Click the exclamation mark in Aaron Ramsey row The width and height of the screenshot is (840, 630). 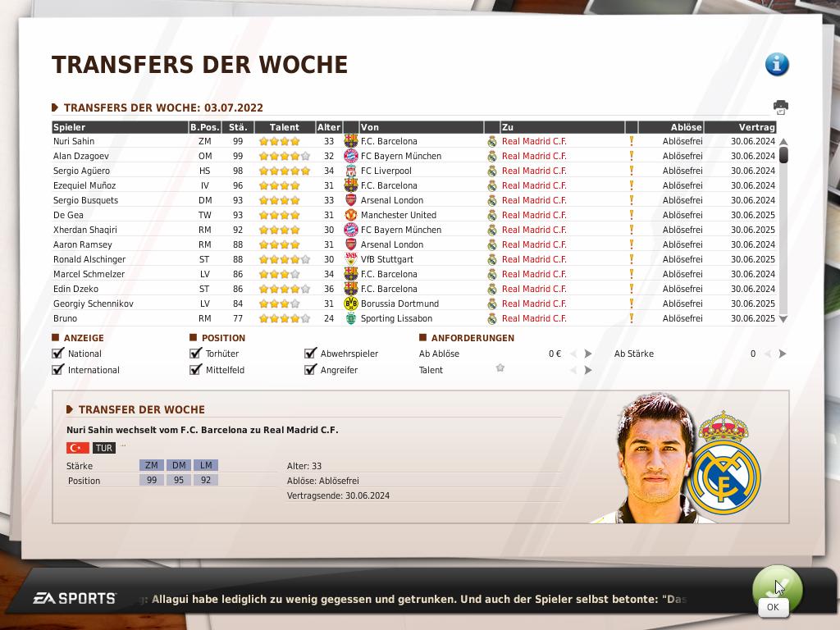coord(632,244)
